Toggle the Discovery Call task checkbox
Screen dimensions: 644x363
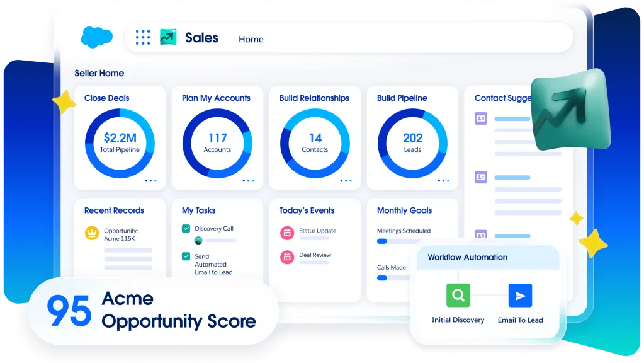point(186,228)
